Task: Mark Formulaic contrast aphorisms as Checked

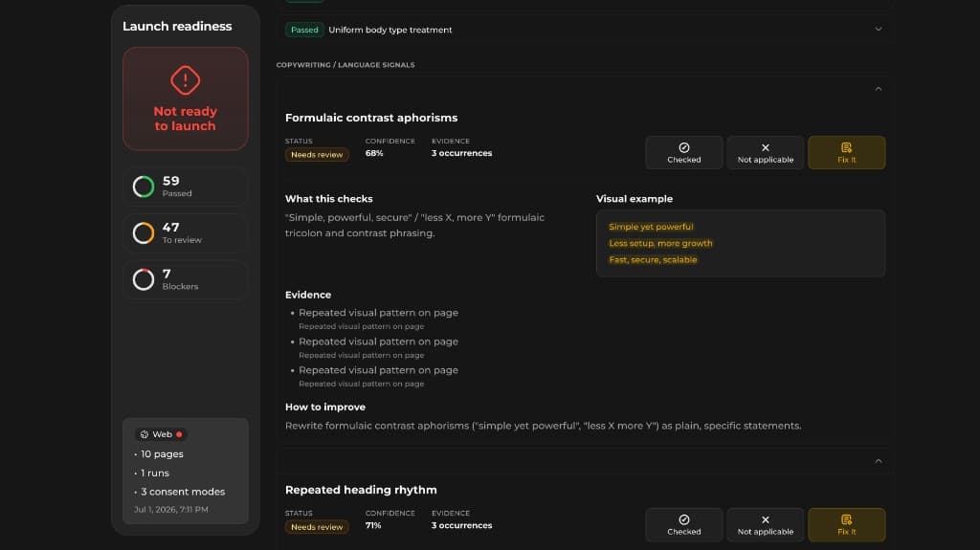Action: pyautogui.click(x=683, y=152)
